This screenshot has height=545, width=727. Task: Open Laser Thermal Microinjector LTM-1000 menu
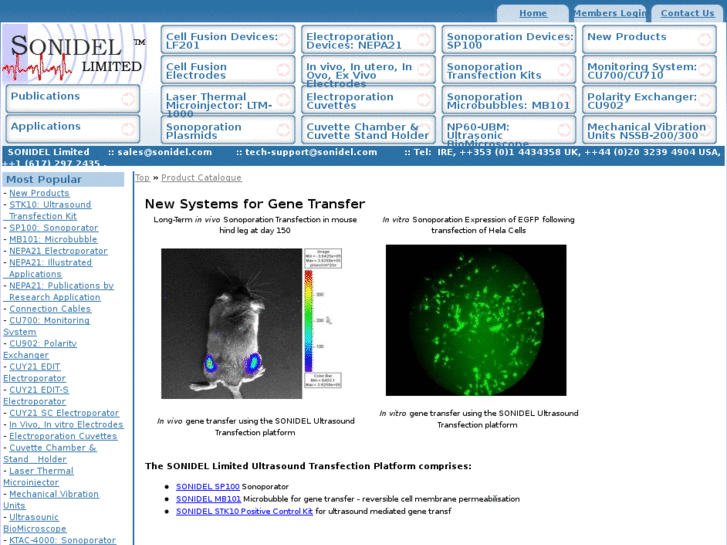pos(228,100)
